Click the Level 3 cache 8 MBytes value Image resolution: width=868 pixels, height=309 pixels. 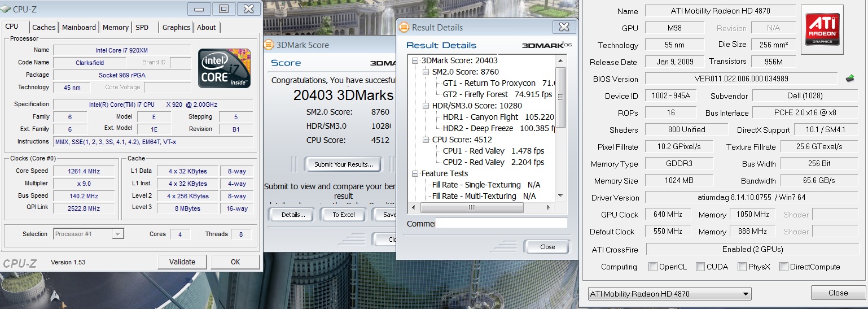coord(187,208)
